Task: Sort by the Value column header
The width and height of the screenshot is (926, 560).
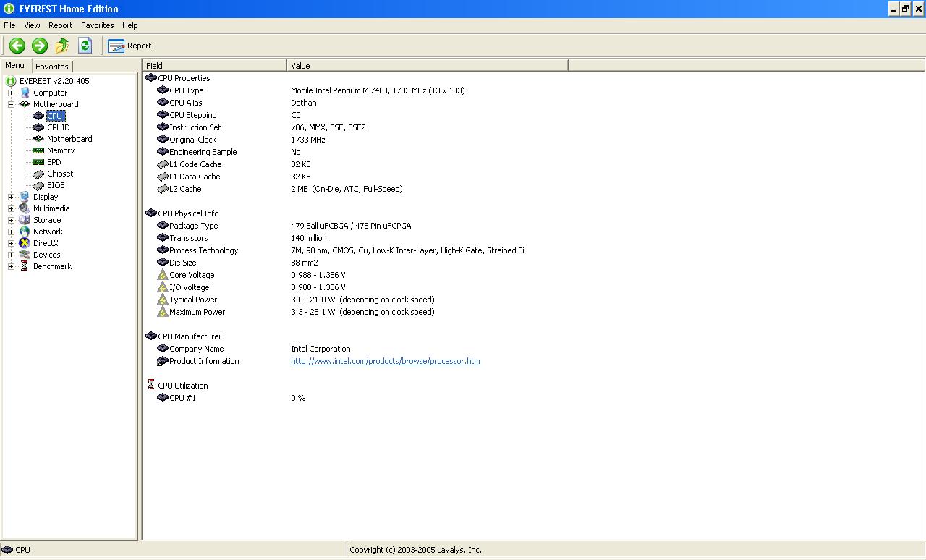Action: pyautogui.click(x=428, y=66)
